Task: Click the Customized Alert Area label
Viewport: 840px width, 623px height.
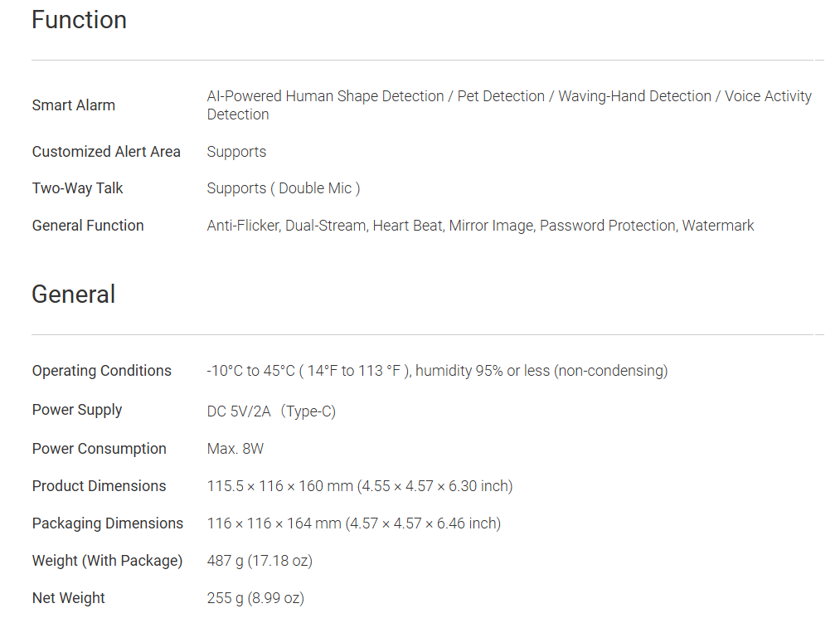Action: 106,152
